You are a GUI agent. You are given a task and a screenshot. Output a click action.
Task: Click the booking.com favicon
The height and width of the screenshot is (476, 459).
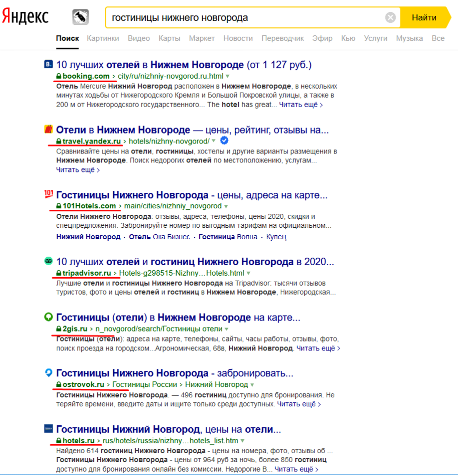48,64
